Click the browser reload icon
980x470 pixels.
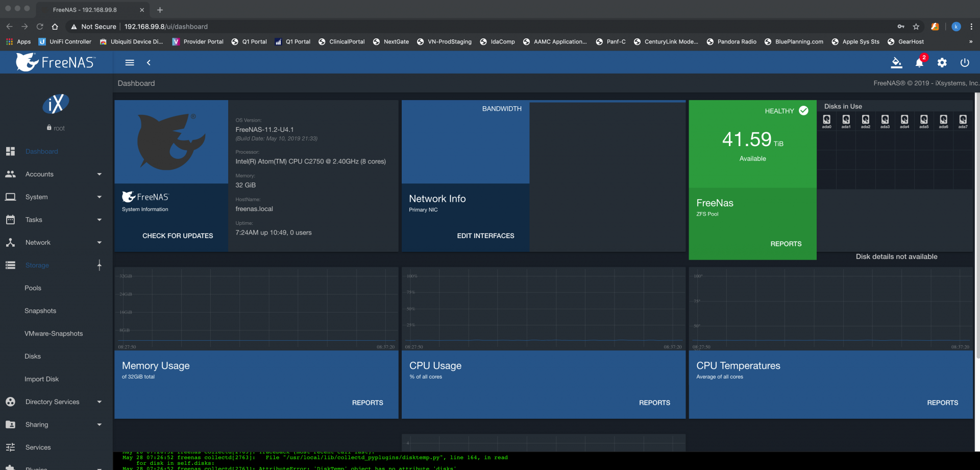40,27
